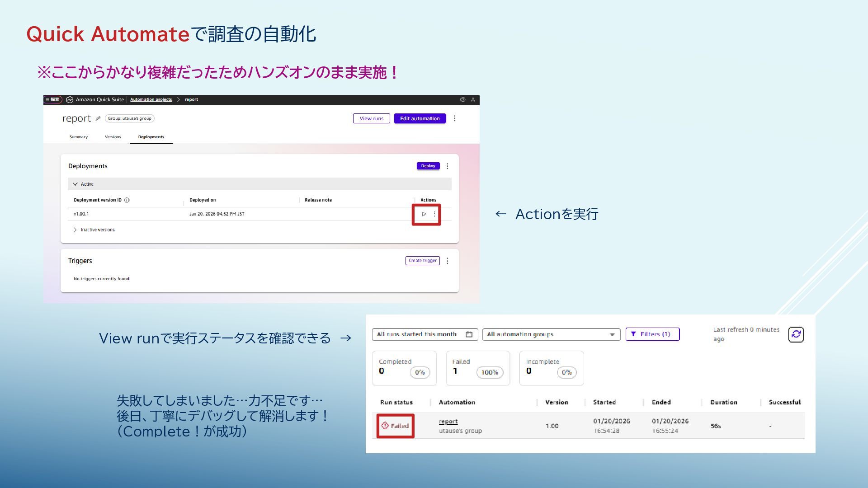Image resolution: width=868 pixels, height=488 pixels.
Task: Open the help question mark icon
Action: point(462,99)
